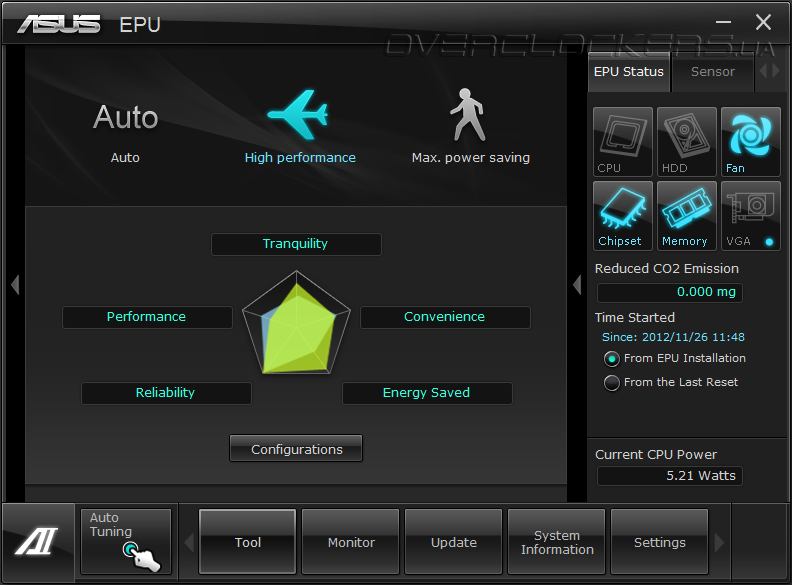This screenshot has height=585, width=792.
Task: Click the Max. power saving label
Action: click(471, 158)
